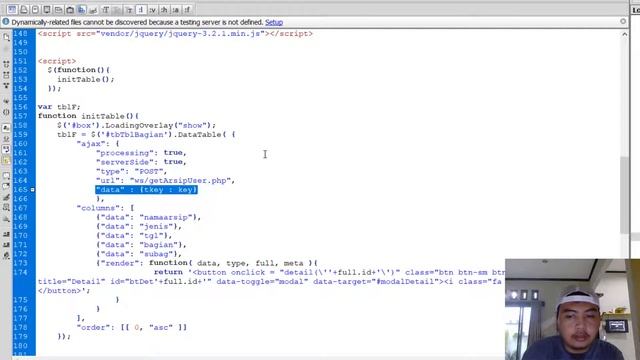The width and height of the screenshot is (640, 360).
Task: Click the "serverSide": true line
Action: [141, 162]
